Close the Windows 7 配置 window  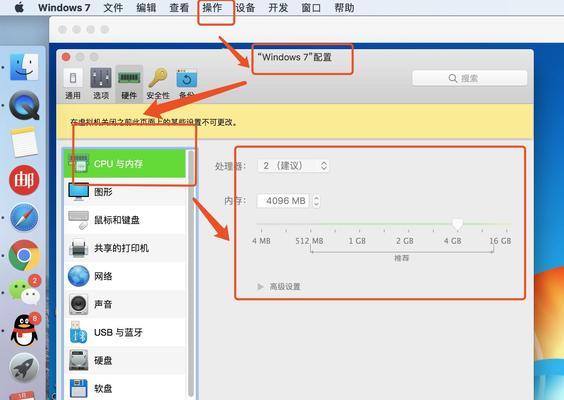tap(66, 57)
